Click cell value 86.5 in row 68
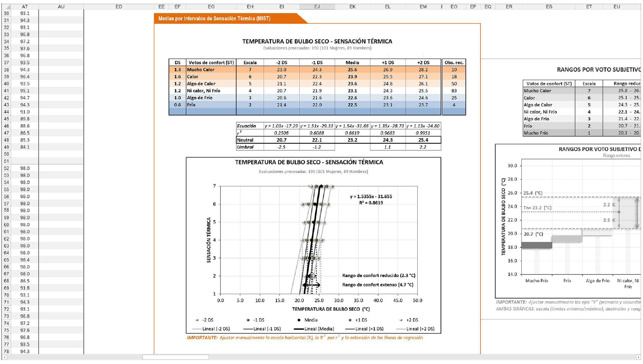 [25, 281]
